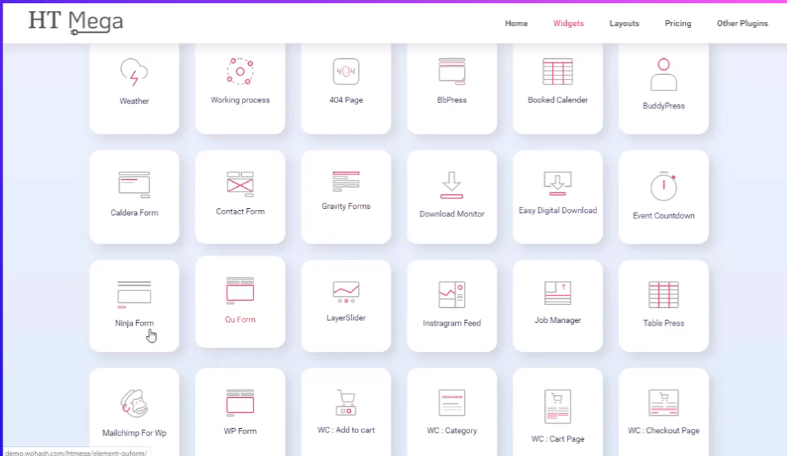Click the Job Manager label text
This screenshot has height=456, width=787.
pyautogui.click(x=558, y=320)
